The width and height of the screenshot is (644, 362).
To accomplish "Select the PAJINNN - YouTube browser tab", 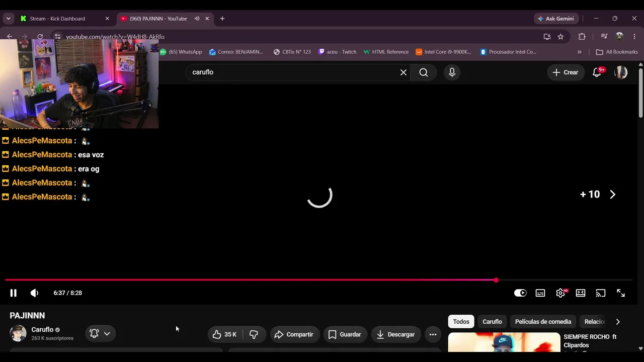I will (158, 19).
